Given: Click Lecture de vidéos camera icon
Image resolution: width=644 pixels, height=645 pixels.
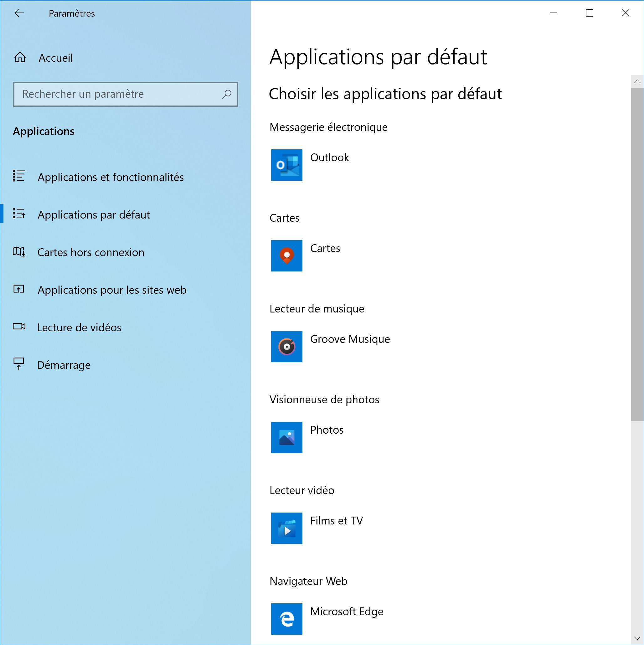Looking at the screenshot, I should coord(19,327).
